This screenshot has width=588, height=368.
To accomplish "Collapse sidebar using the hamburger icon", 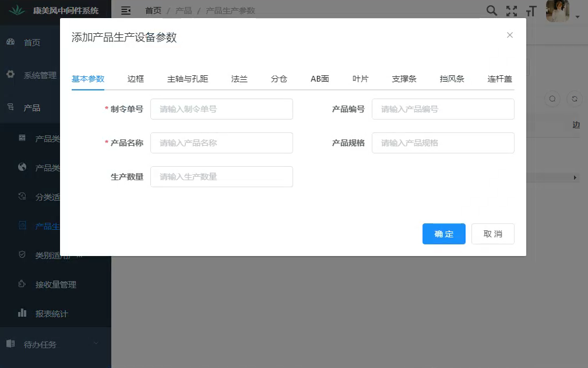I will (125, 10).
